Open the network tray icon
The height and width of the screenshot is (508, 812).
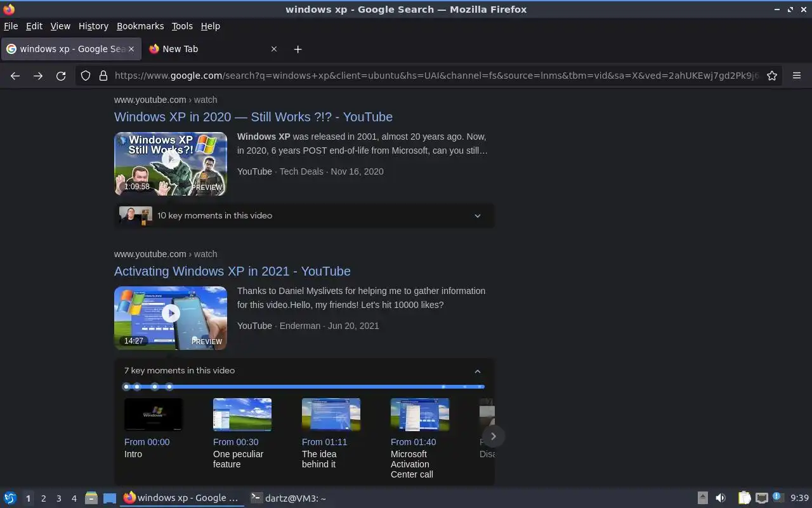tap(762, 498)
